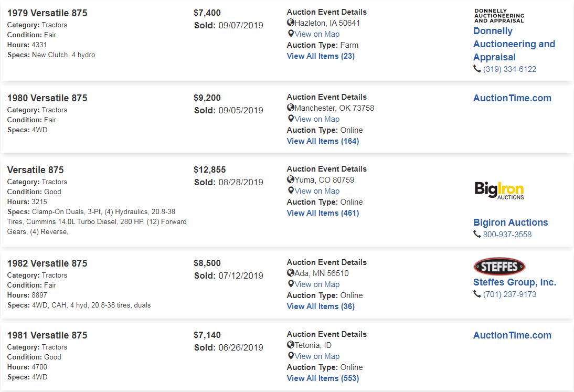Click the BigIron Auctions logo
Viewport: 574px width, 392px height.
[x=499, y=190]
